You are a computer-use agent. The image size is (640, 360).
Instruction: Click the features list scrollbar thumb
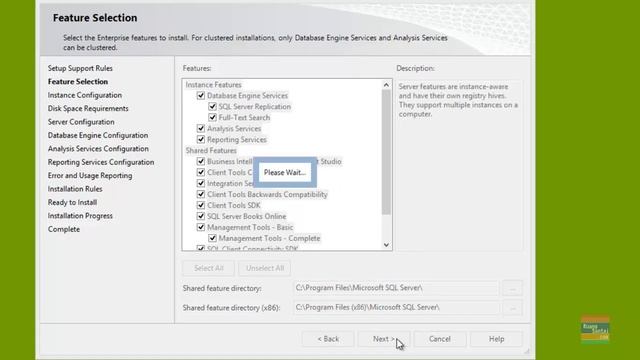click(x=386, y=152)
